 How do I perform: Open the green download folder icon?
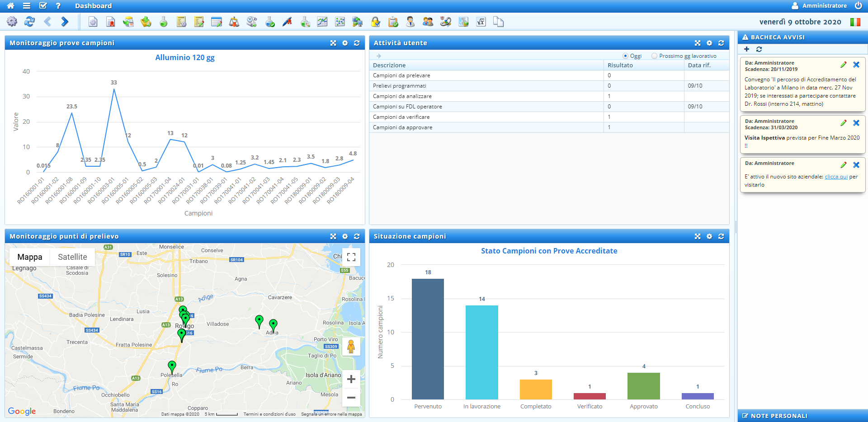tap(146, 22)
